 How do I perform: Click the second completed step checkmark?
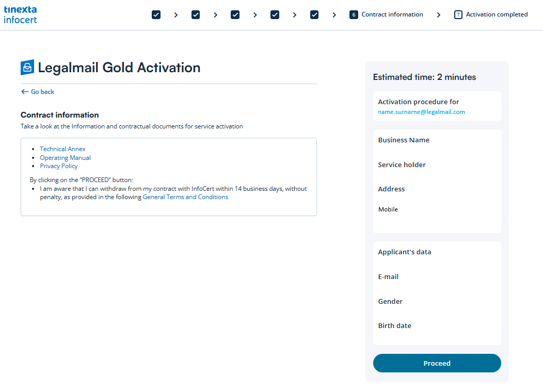(x=196, y=14)
